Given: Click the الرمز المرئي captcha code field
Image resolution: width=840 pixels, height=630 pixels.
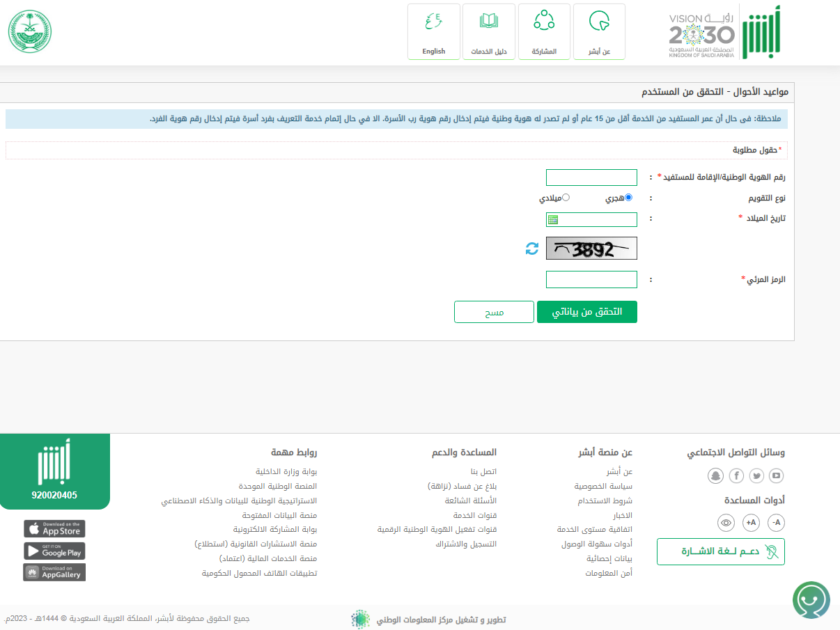Looking at the screenshot, I should pyautogui.click(x=591, y=280).
